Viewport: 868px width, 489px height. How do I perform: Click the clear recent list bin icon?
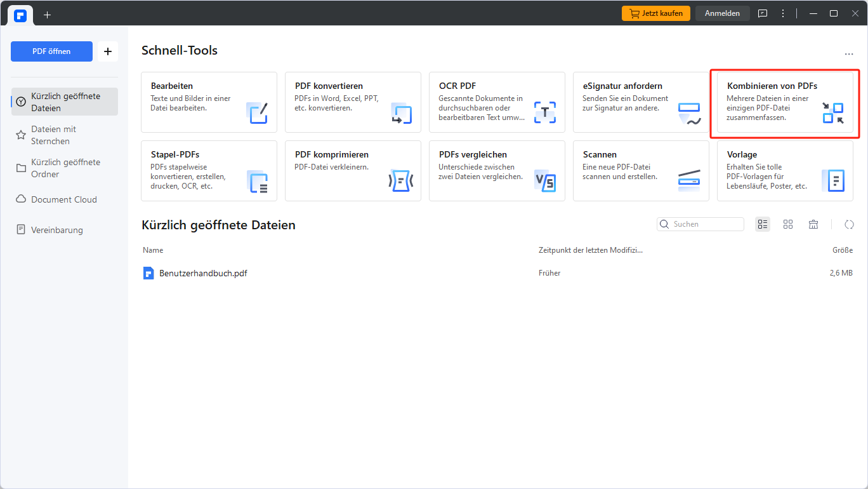(x=813, y=224)
